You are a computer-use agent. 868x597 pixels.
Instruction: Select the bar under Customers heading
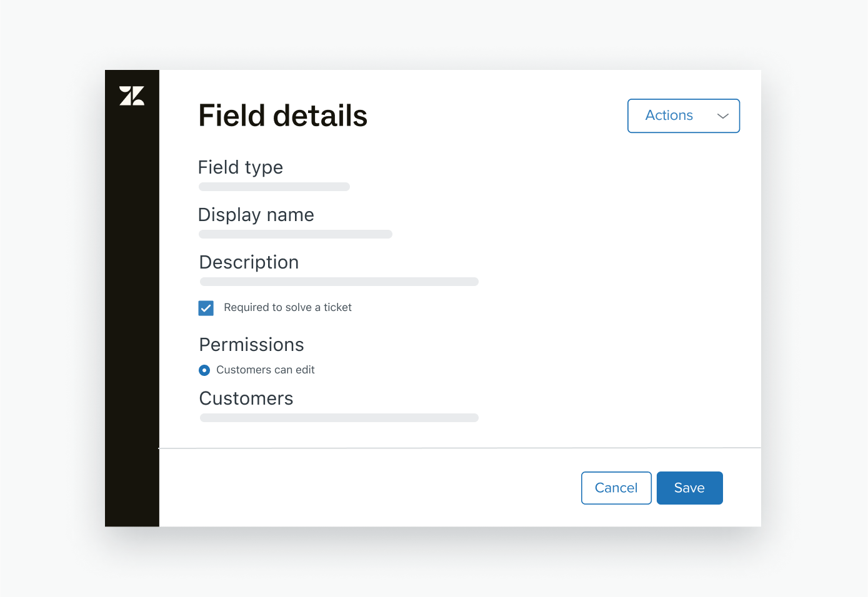click(339, 418)
